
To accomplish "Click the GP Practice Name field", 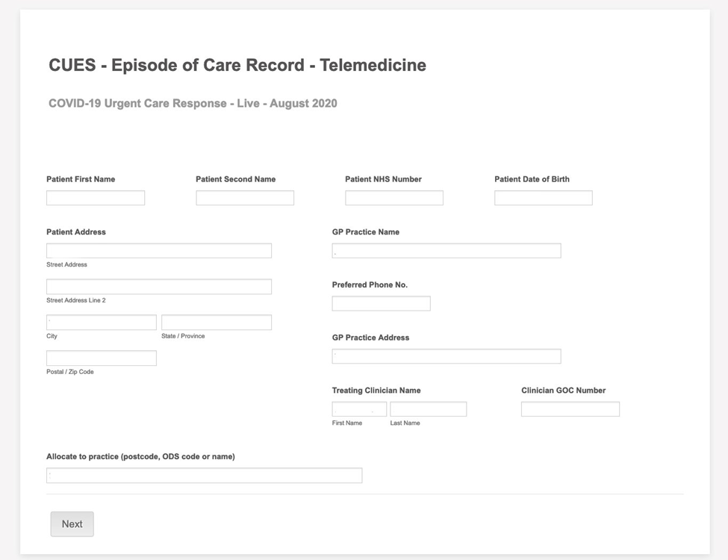I will coord(447,251).
